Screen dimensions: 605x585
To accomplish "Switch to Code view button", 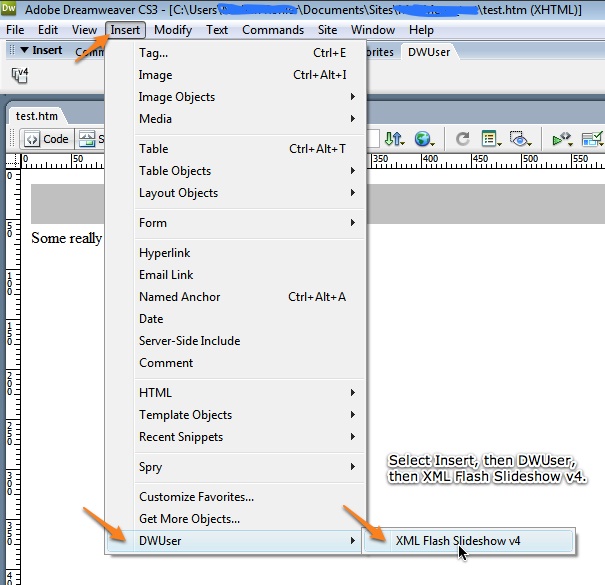I will (47, 139).
